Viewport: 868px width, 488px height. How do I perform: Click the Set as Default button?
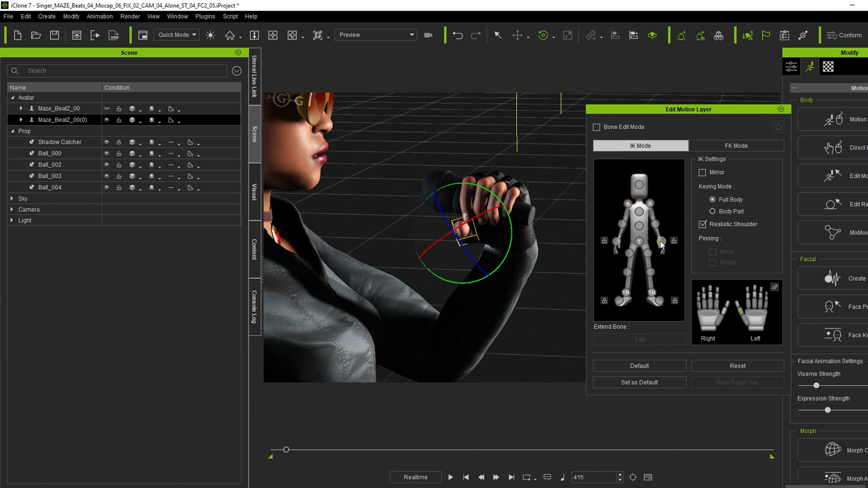pos(639,382)
